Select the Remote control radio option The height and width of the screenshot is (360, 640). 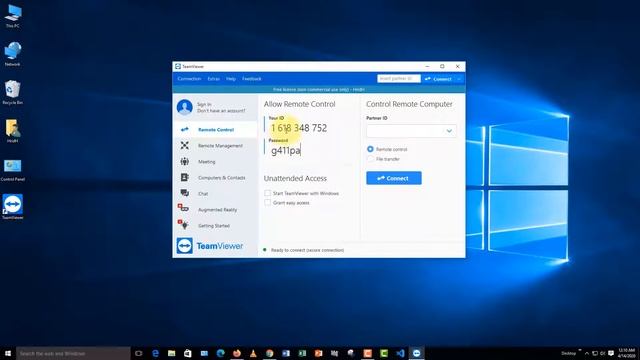click(x=370, y=149)
